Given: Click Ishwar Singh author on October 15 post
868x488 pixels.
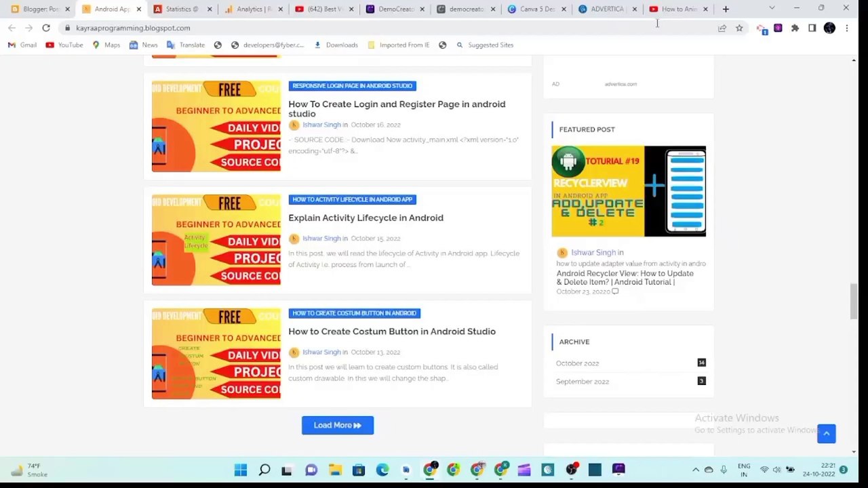Looking at the screenshot, I should point(321,239).
